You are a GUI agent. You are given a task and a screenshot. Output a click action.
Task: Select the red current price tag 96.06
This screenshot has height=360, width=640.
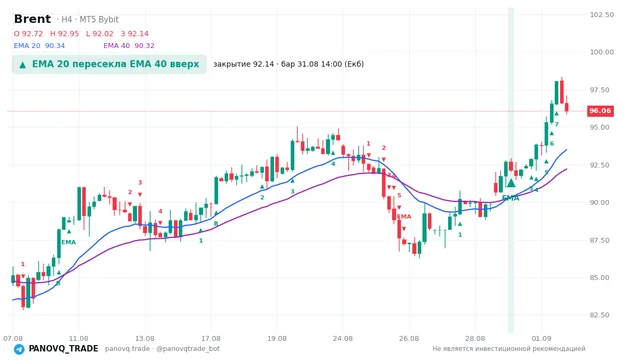click(600, 111)
